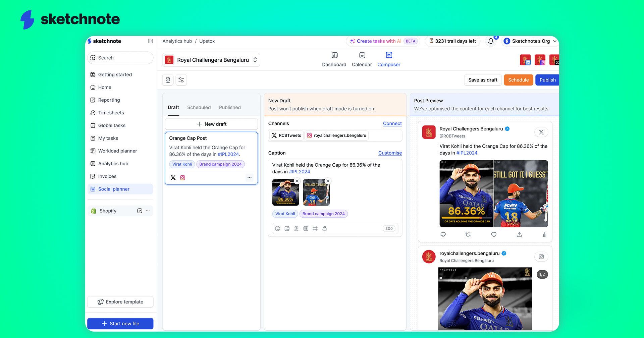This screenshot has width=644, height=338.
Task: Open Global tasks in sidebar
Action: tap(120, 125)
